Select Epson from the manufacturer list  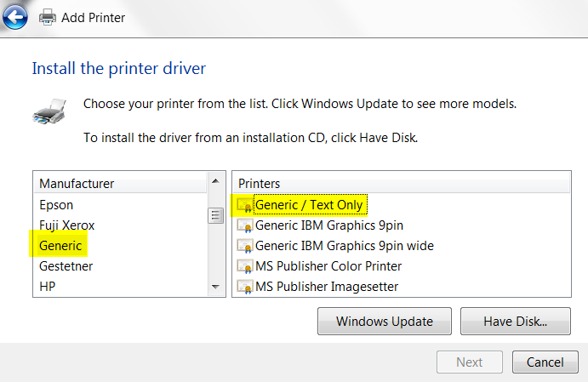[x=56, y=205]
